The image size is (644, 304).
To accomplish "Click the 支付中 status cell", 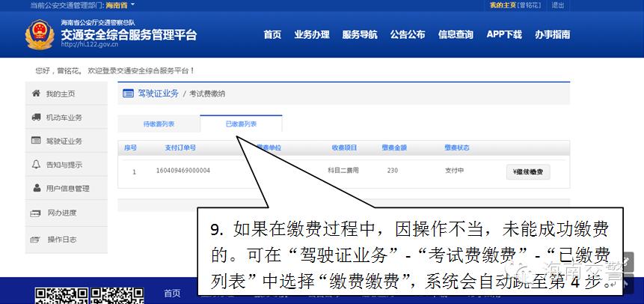I will click(454, 170).
